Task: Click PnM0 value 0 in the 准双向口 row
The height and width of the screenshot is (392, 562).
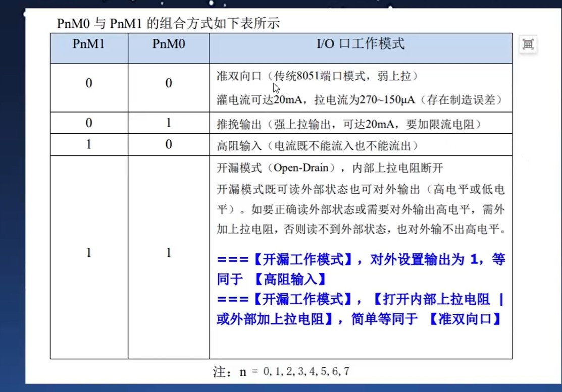Action: point(169,83)
